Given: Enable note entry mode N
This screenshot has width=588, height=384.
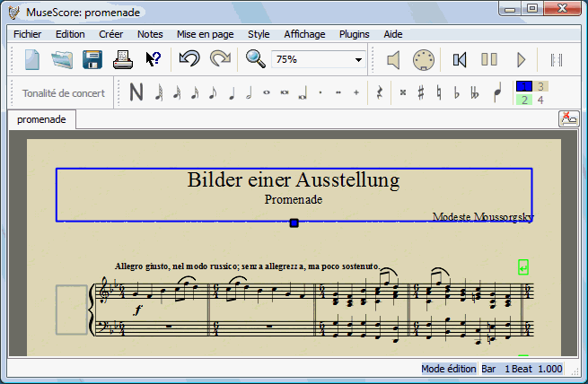Looking at the screenshot, I should (136, 92).
